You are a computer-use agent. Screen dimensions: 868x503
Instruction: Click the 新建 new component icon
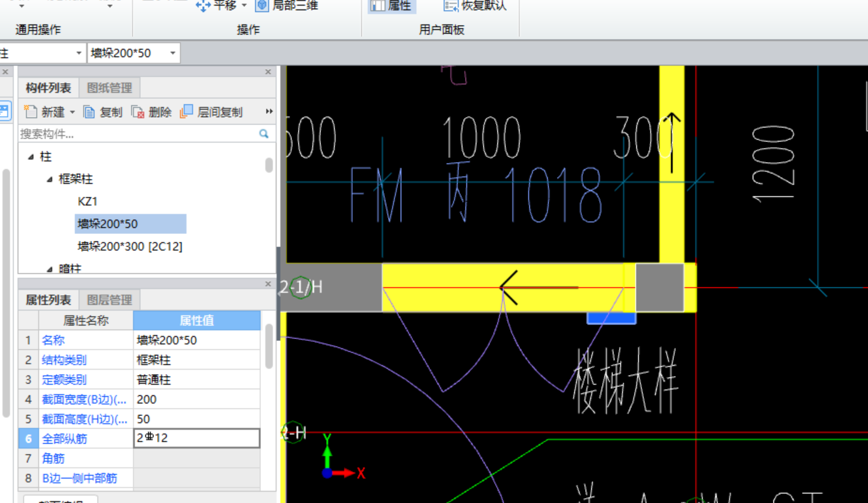click(x=31, y=112)
